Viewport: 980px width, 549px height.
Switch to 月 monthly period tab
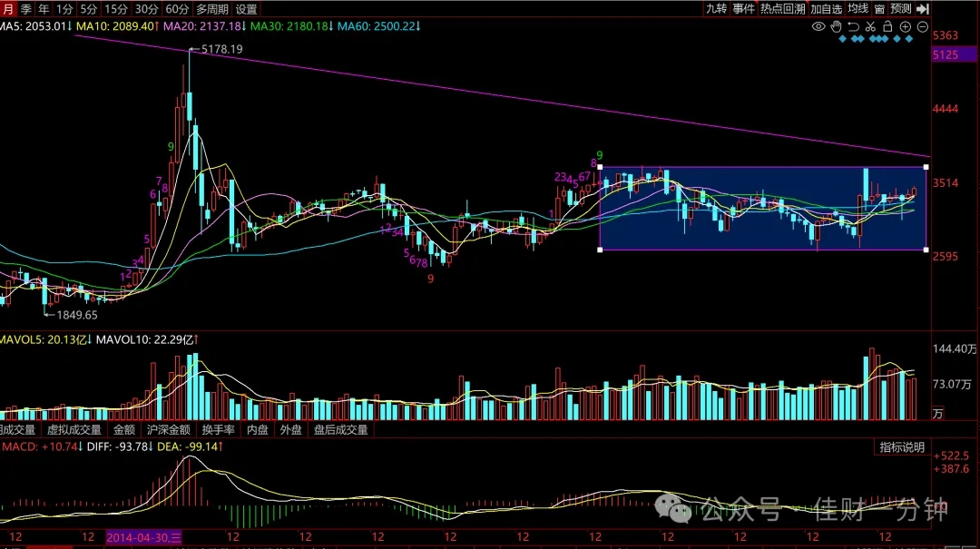tap(7, 9)
